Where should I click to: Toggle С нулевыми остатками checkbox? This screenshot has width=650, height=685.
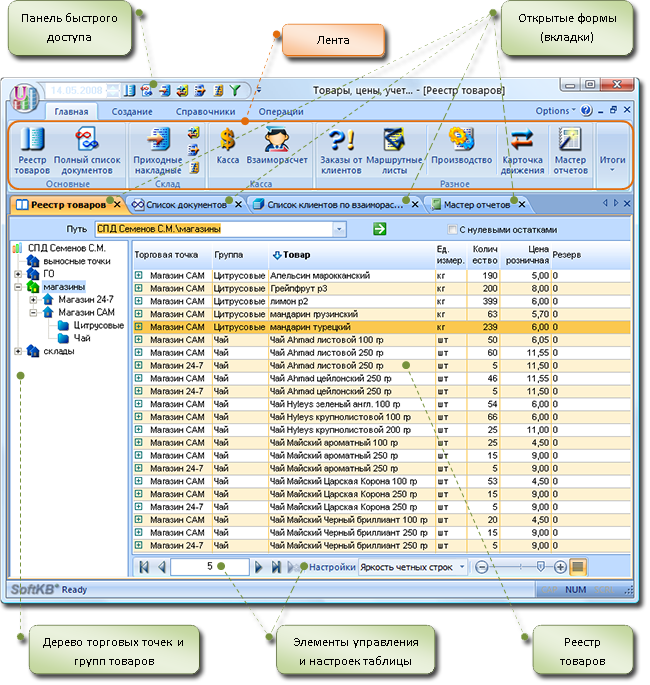[x=453, y=229]
